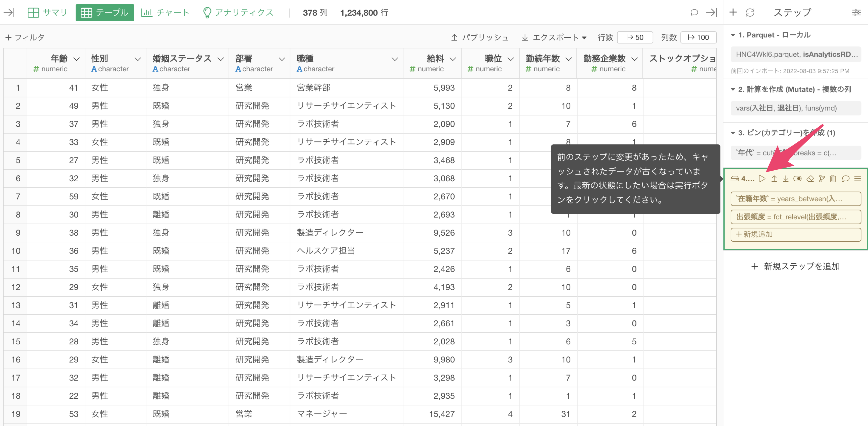Screen dimensions: 868x426
Task: Open the 職位 column menu
Action: 511,59
